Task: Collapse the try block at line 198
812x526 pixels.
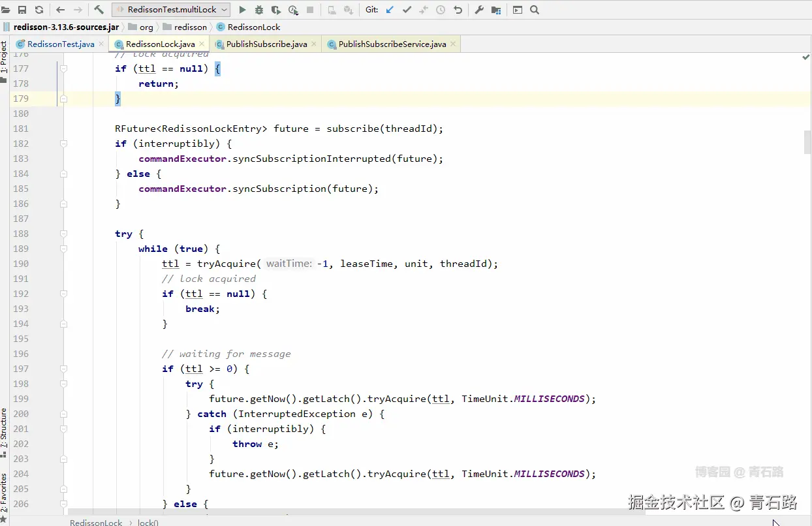Action: click(x=64, y=384)
